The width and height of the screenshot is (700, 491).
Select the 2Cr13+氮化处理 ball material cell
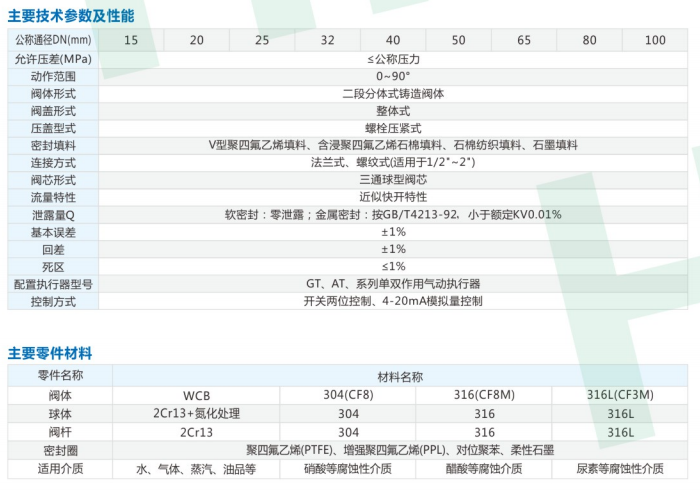tap(196, 413)
